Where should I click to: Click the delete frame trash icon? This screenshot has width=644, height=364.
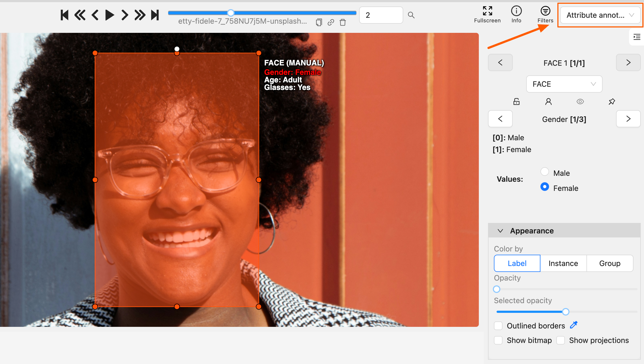[x=342, y=22]
